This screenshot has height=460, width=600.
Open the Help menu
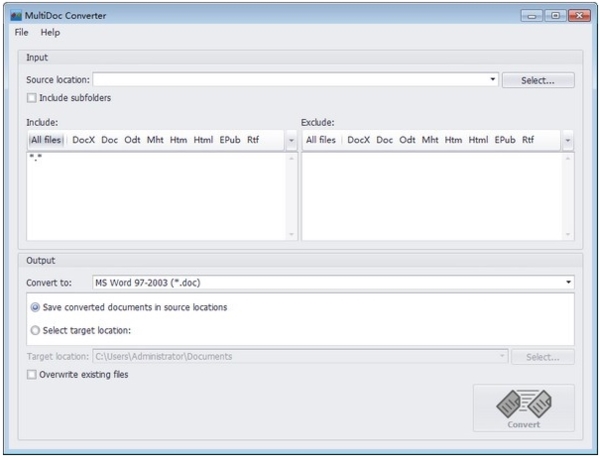[x=50, y=33]
